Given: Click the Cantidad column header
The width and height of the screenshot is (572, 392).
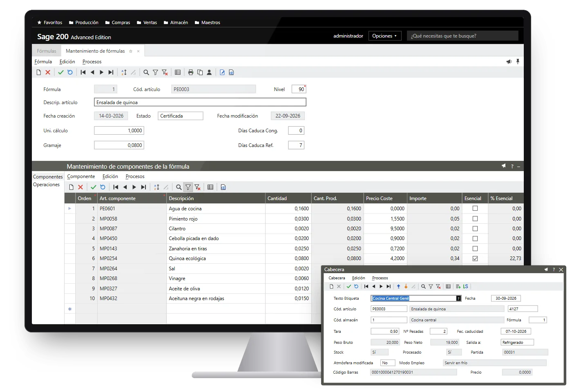Looking at the screenshot, I should click(x=288, y=198).
